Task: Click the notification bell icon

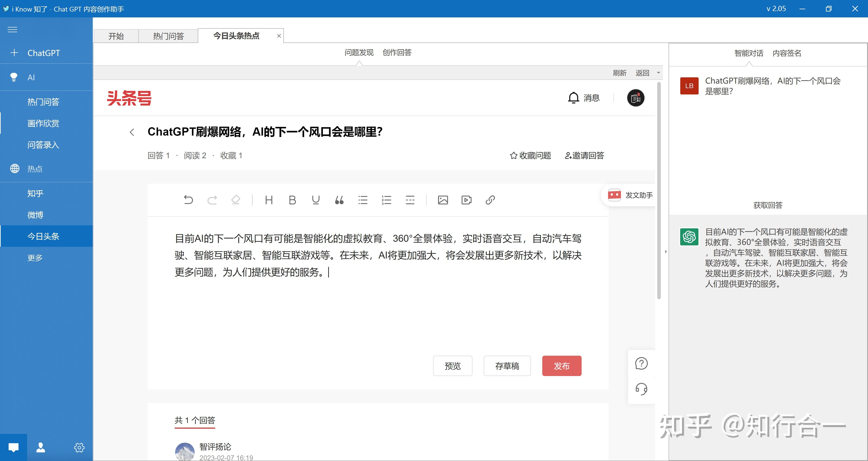Action: click(573, 98)
